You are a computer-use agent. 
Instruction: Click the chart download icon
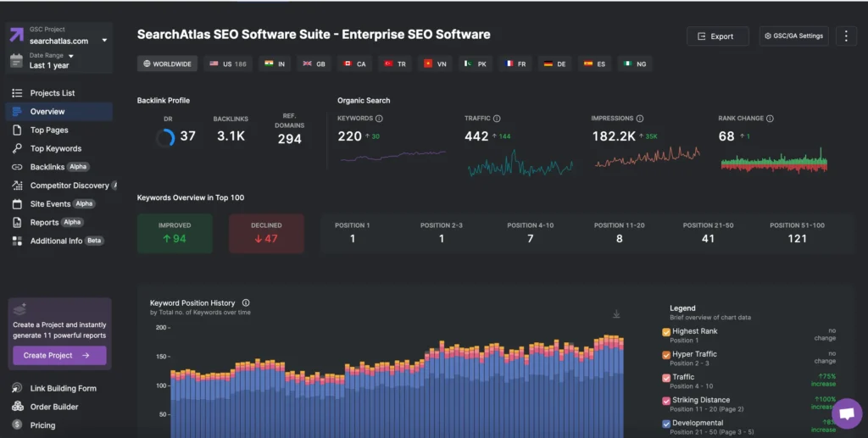click(x=616, y=314)
